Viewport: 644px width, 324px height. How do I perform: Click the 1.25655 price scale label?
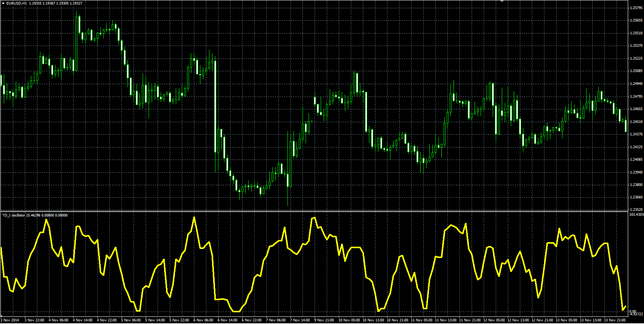[636, 20]
